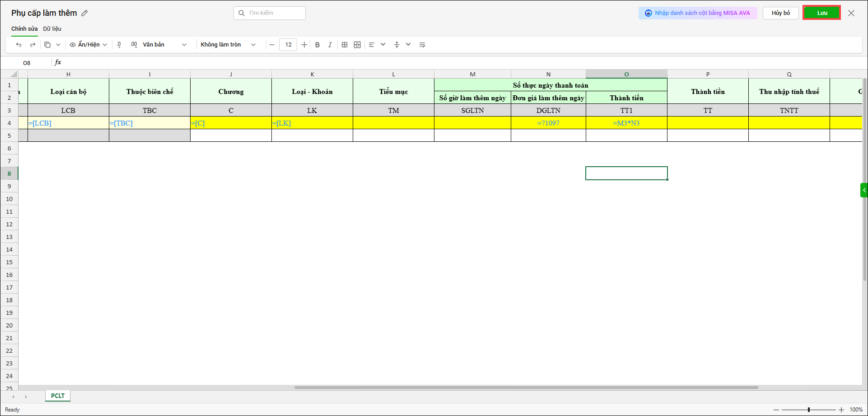Click Nhập danh sách cột bằng MISA AVA
Image resolution: width=868 pixels, height=416 pixels.
point(698,13)
